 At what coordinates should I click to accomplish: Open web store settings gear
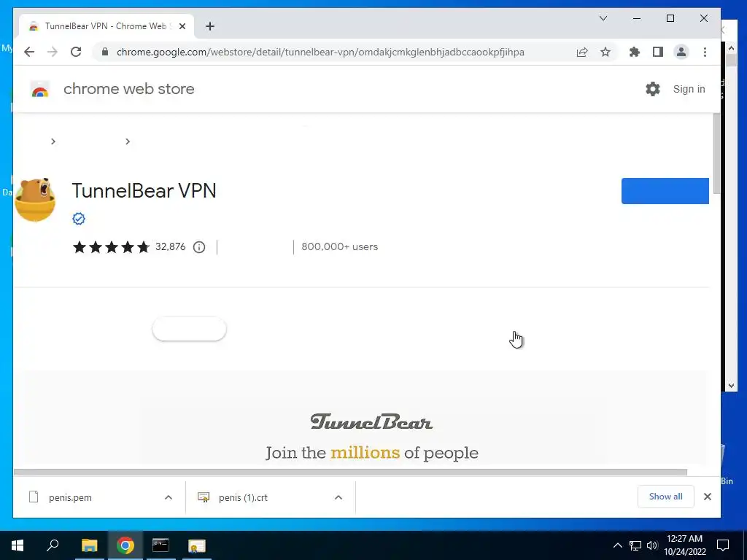click(x=653, y=89)
